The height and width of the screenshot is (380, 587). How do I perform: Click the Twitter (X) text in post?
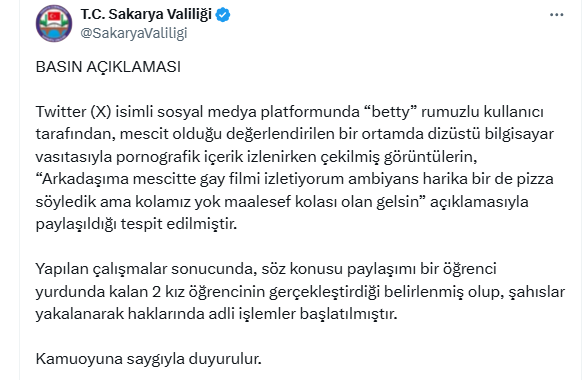point(73,112)
